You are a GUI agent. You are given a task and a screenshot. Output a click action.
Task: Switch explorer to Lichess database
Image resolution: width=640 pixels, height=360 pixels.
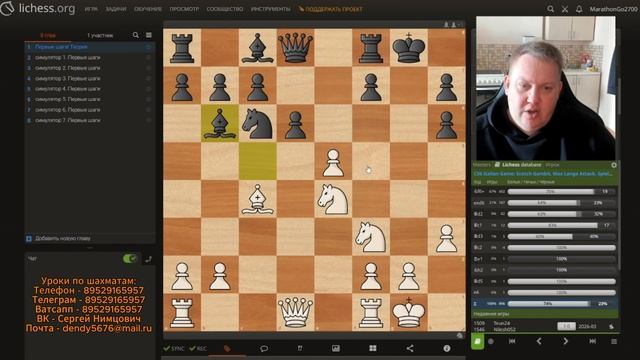click(x=518, y=165)
